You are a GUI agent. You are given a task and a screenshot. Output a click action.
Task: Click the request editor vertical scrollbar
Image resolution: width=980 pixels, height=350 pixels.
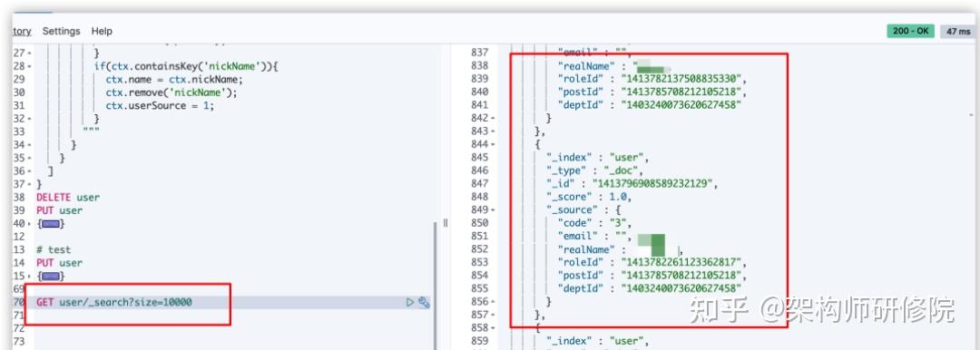435,285
